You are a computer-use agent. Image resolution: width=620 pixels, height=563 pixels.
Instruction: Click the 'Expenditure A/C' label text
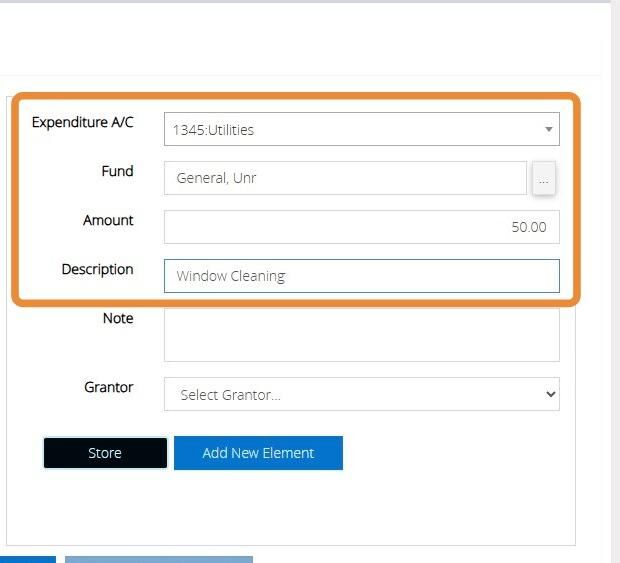pos(82,122)
